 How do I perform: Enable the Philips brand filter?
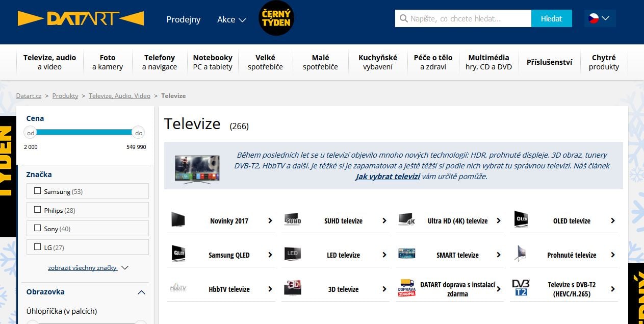coord(37,209)
